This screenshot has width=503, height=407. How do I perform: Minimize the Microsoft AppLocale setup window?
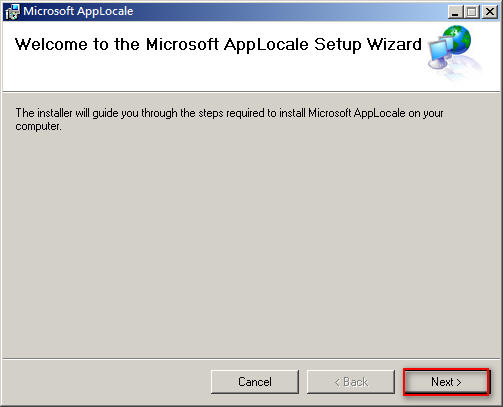click(x=455, y=12)
